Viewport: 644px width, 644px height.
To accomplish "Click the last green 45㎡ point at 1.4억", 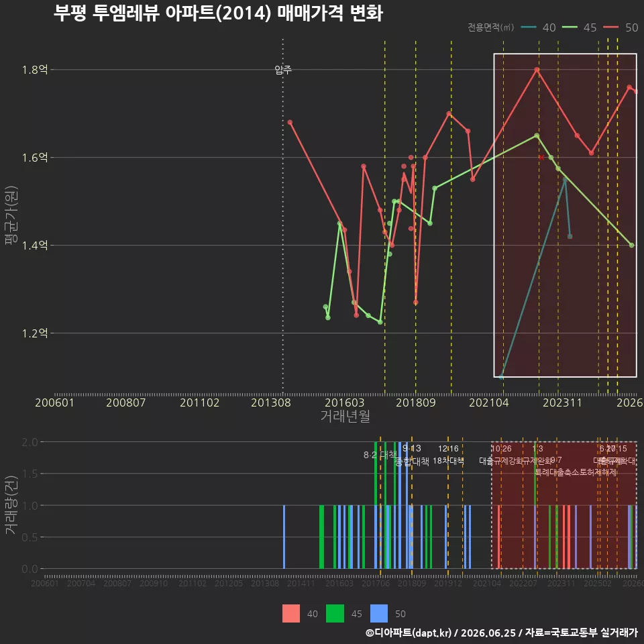I will click(x=632, y=246).
